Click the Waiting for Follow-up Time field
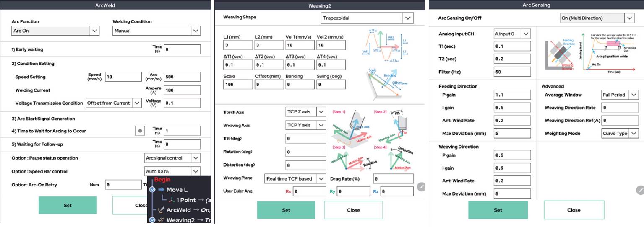 182,144
